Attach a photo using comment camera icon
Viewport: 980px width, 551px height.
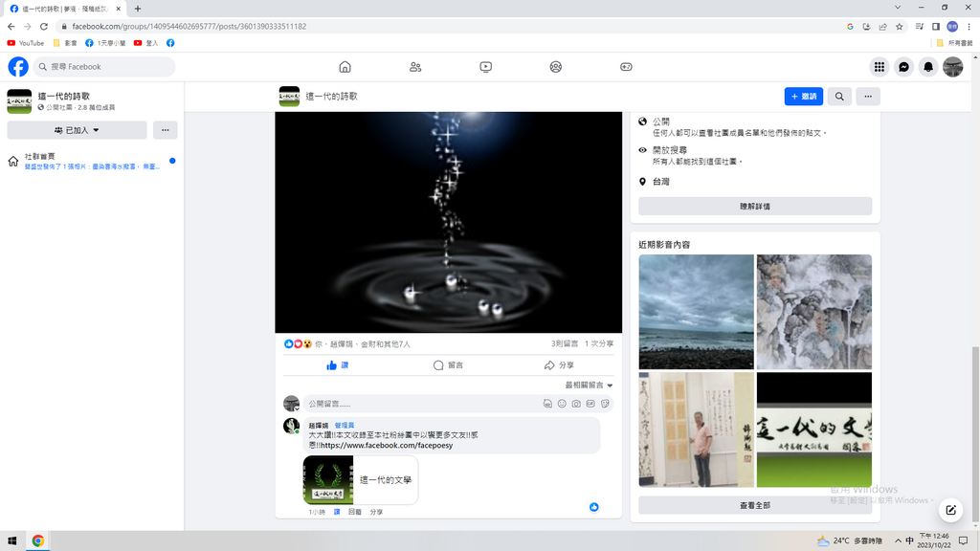tap(576, 404)
